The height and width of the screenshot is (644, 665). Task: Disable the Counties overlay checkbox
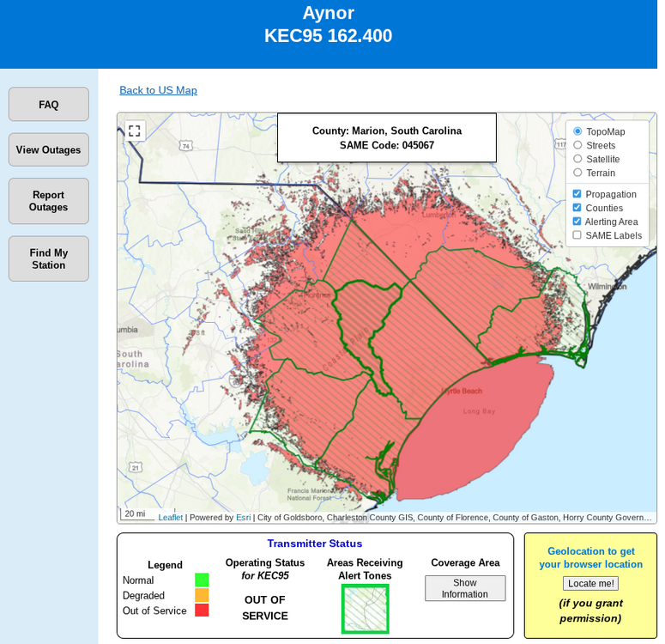point(577,208)
